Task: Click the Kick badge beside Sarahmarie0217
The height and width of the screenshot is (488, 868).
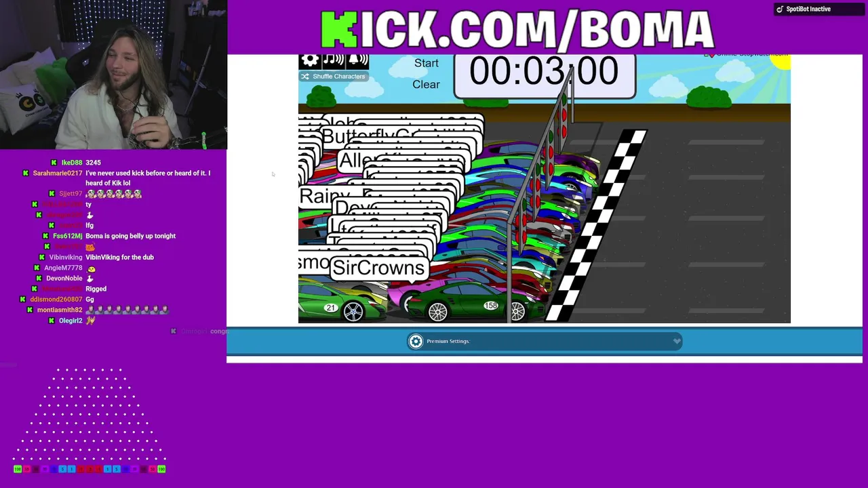Action: tap(26, 174)
